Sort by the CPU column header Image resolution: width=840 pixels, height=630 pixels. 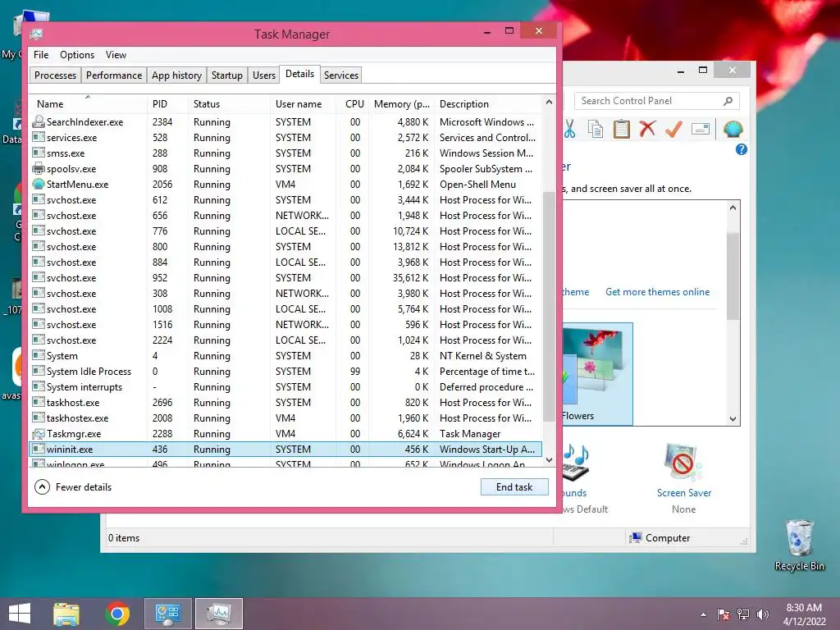coord(354,104)
